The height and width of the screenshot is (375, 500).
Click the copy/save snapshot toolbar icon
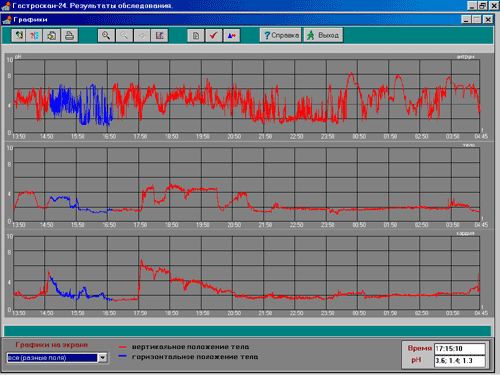52,35
